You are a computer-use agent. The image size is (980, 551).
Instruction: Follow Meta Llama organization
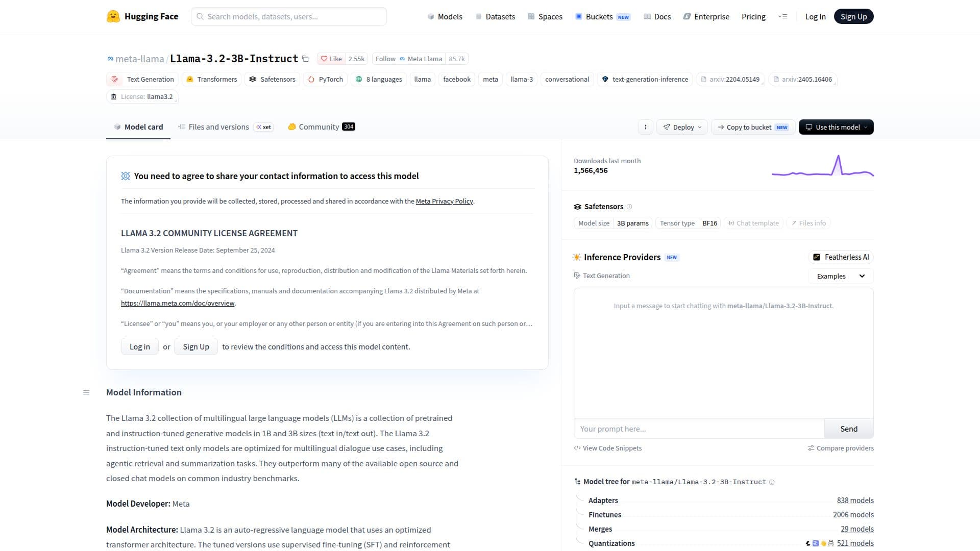(408, 59)
